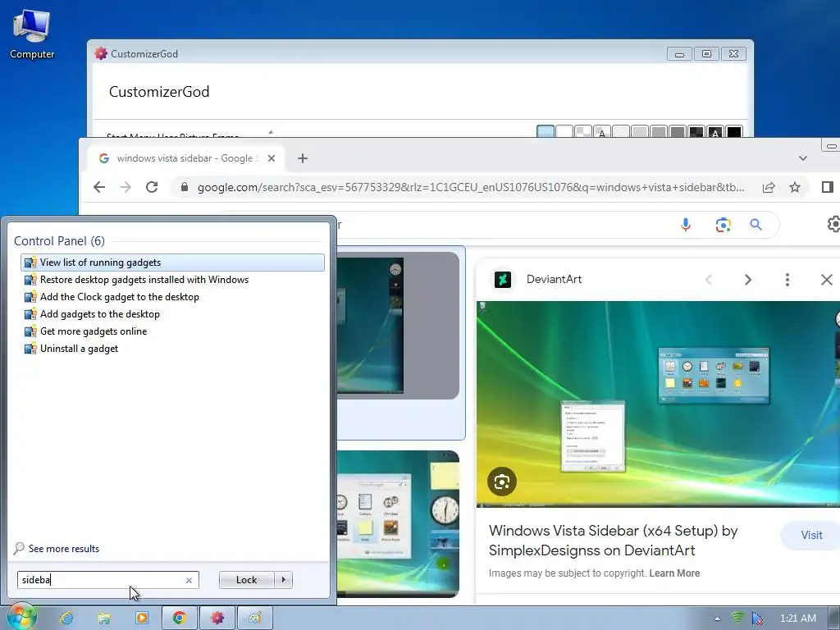Open the 1:21 AM clock
The width and height of the screenshot is (840, 630).
click(798, 619)
